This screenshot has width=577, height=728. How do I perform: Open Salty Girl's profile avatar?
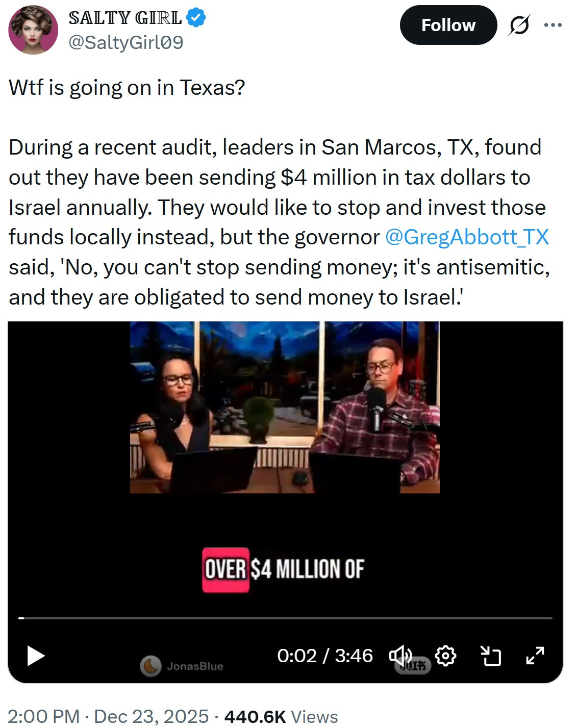[33, 30]
